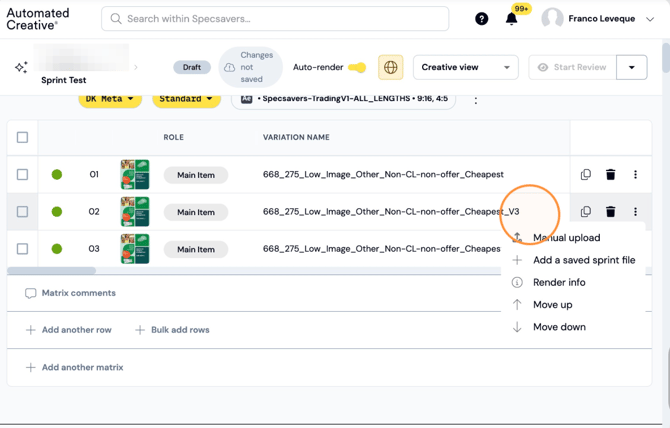Click the Automated Creative logo
Viewport: 670px width, 428px height.
(38, 19)
